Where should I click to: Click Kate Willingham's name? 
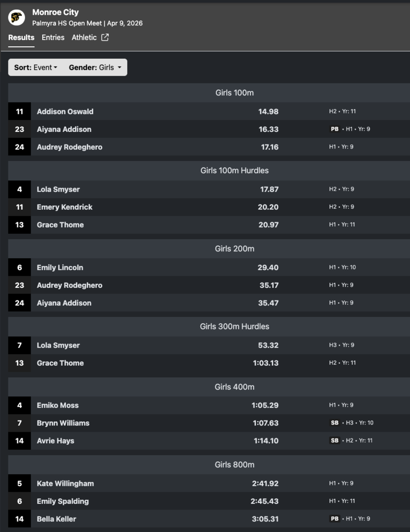[65, 484]
